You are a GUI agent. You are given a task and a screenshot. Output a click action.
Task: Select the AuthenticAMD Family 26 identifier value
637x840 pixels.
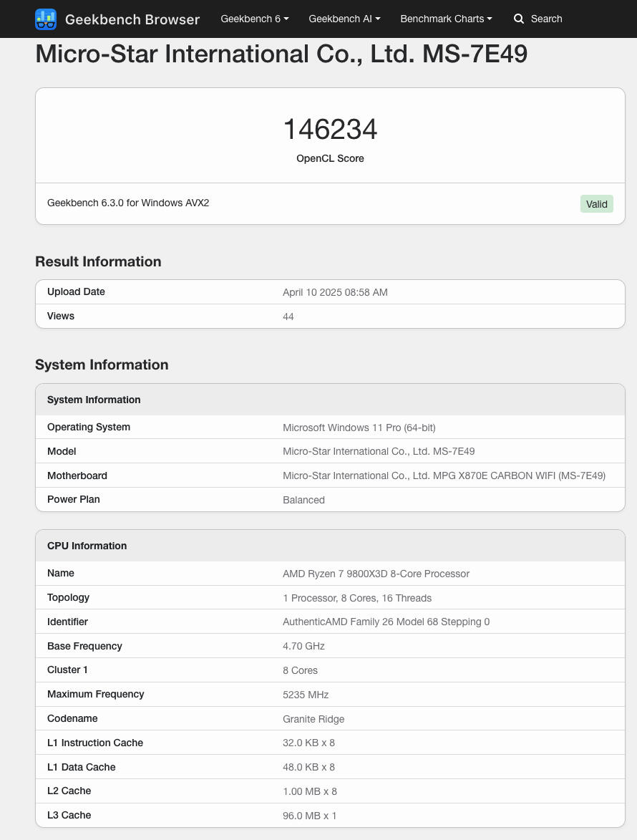(386, 622)
